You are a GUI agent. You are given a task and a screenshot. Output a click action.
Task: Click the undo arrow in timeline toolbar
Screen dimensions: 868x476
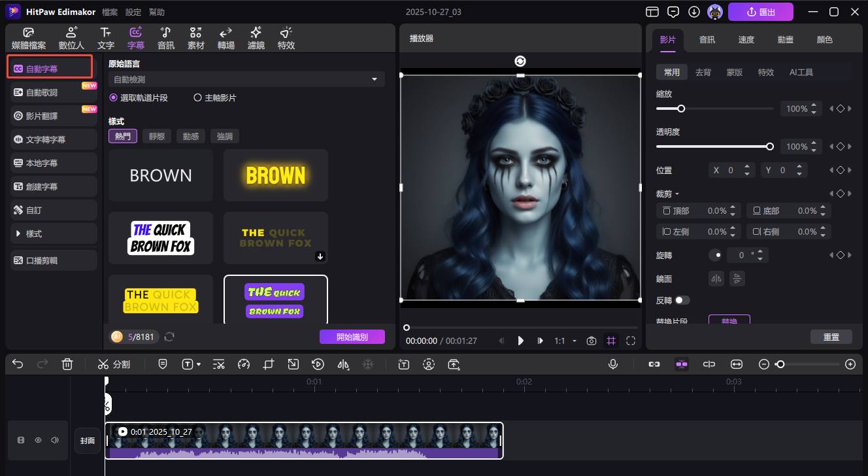click(x=18, y=364)
